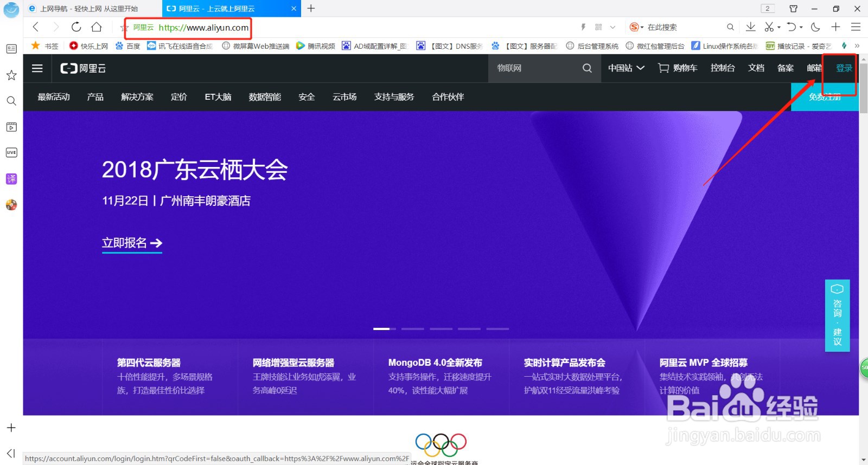Image resolution: width=868 pixels, height=465 pixels.
Task: Go back with the browser back arrow
Action: [x=36, y=27]
